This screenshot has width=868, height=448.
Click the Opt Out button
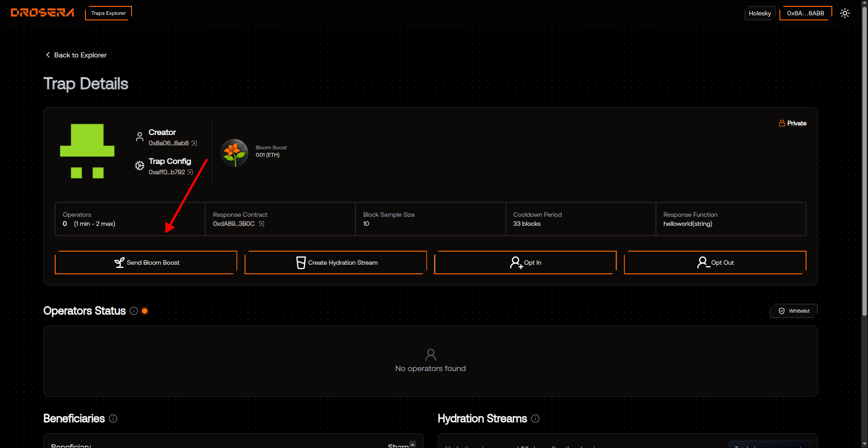pos(715,262)
